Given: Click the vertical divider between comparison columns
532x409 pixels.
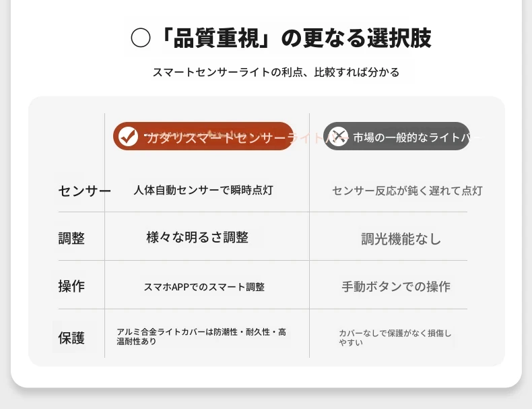Looking at the screenshot, I should point(309,235).
